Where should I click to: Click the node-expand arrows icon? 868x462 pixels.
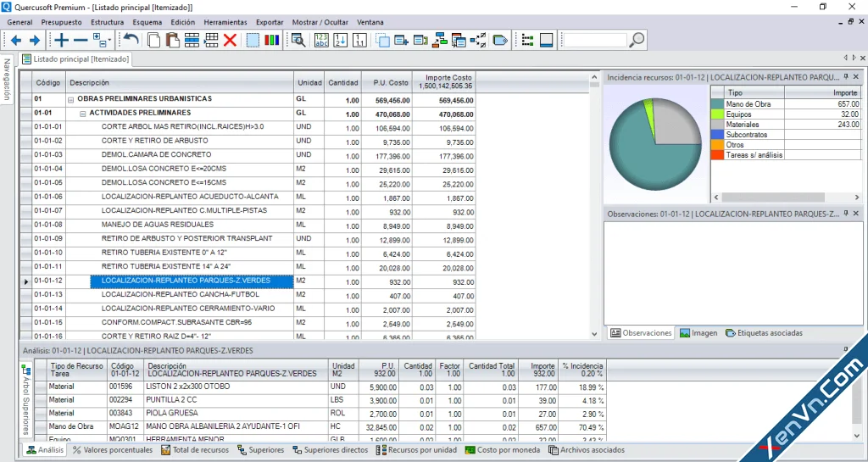pos(478,40)
